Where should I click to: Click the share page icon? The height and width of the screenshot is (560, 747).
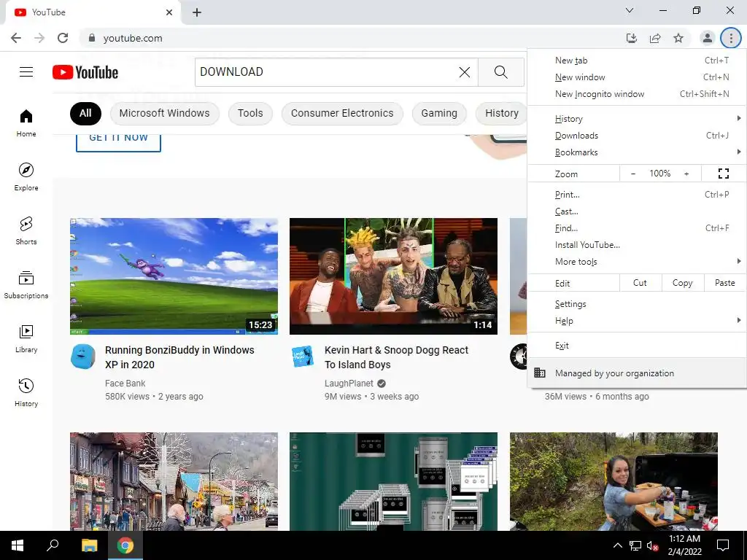(655, 38)
